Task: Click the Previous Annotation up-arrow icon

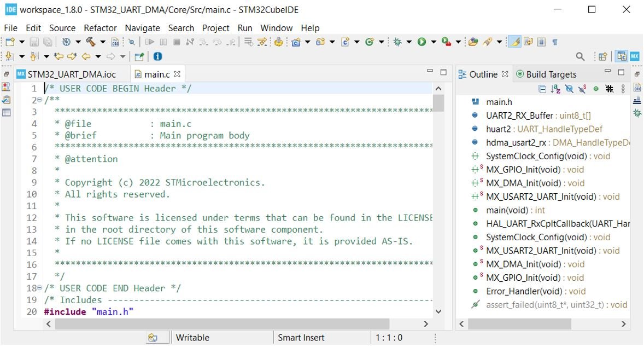Action: (34, 56)
